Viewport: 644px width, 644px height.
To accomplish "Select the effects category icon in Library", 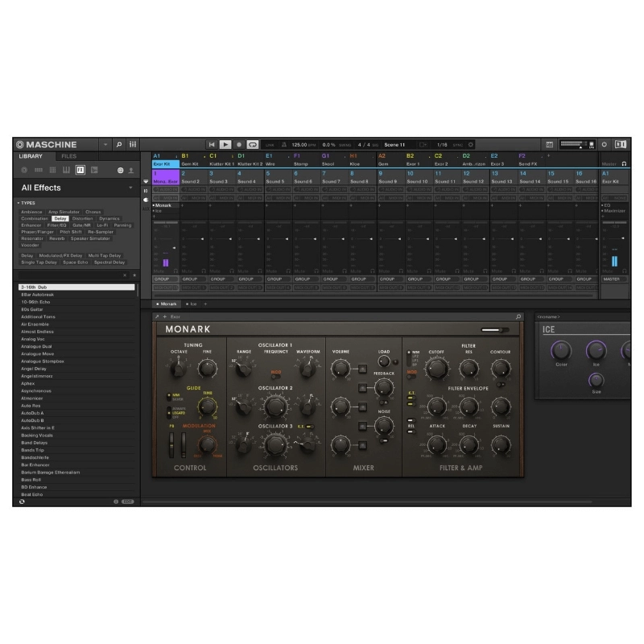I will coord(80,170).
